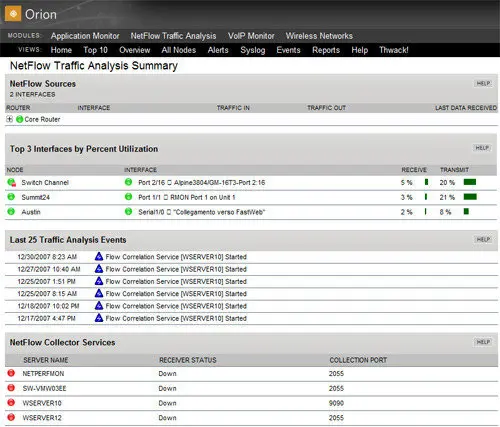Click event icon for 12/30/2007 8:23 AM
This screenshot has width=500, height=427.
tap(99, 256)
